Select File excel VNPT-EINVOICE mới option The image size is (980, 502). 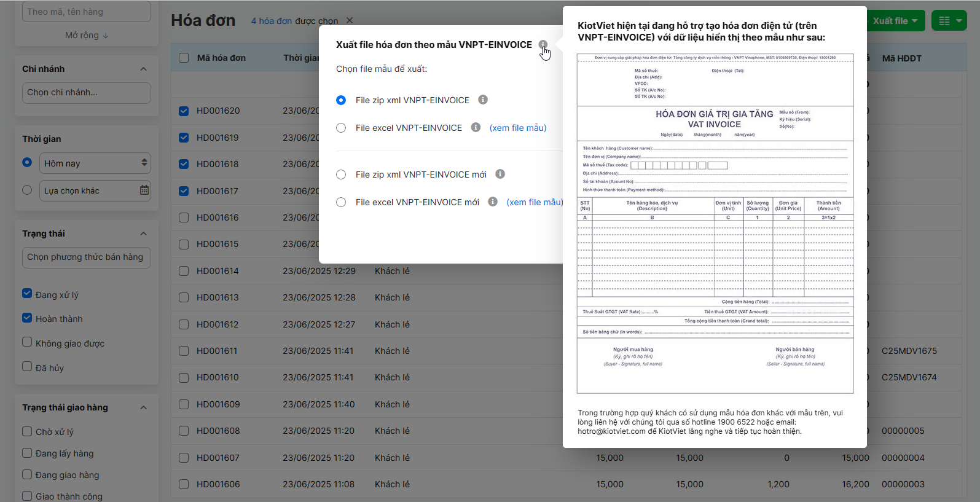coord(341,202)
